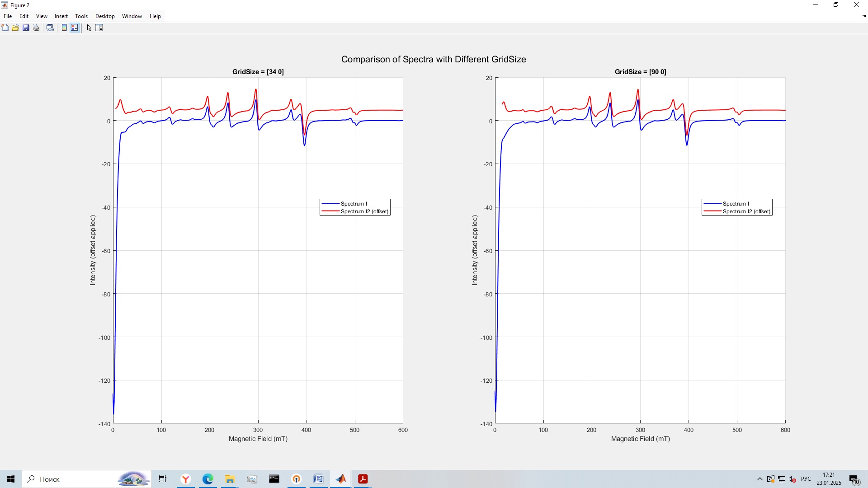Switch input language РУС indicator
This screenshot has width=868, height=488.
click(806, 479)
